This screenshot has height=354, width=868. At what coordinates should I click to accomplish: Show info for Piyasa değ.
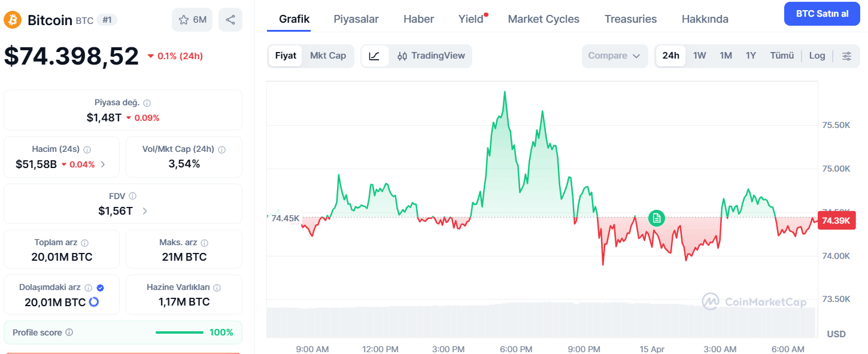coord(147,103)
